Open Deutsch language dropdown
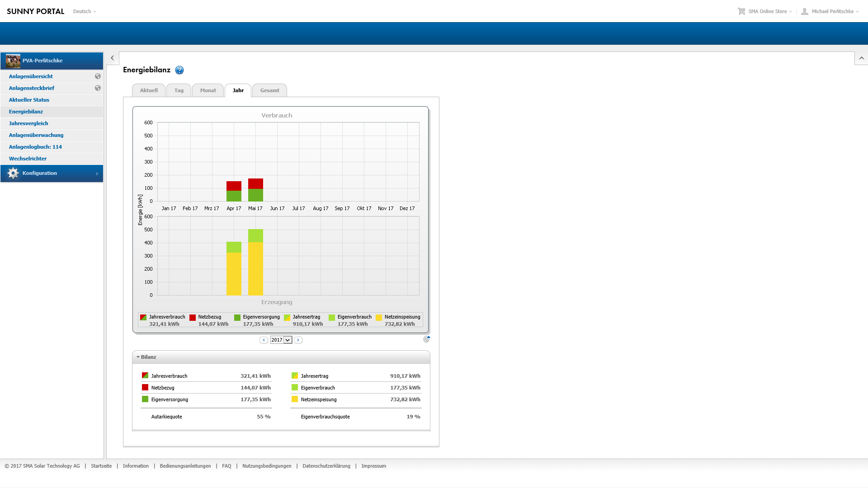Viewport: 868px width, 488px height. click(85, 11)
